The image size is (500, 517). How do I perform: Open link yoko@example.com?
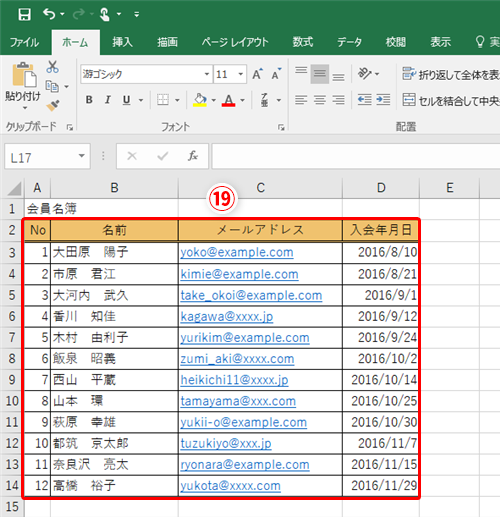237,252
